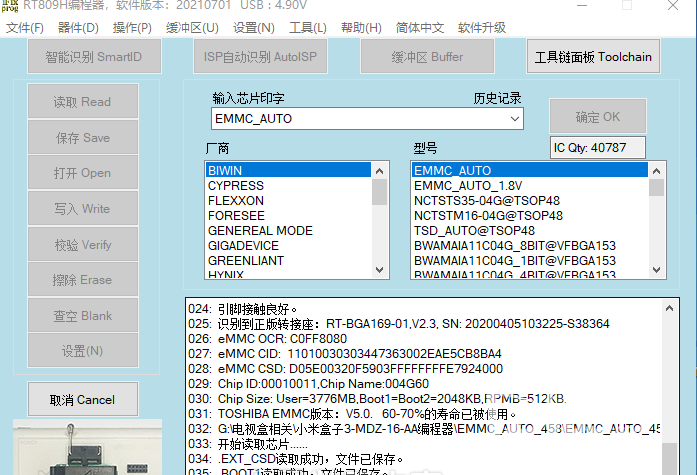Click the IC Qty: 40787 field
Viewport: 697px width, 475px height.
pos(598,148)
